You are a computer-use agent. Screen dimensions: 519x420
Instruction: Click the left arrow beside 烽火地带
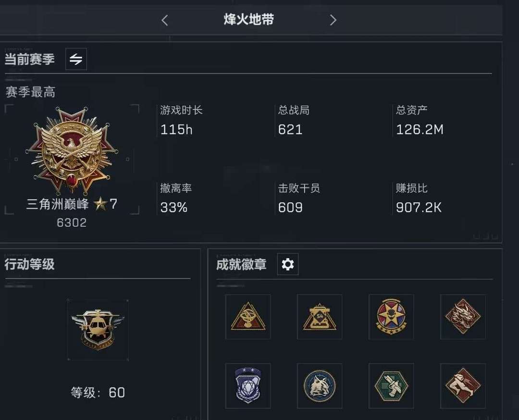click(165, 20)
